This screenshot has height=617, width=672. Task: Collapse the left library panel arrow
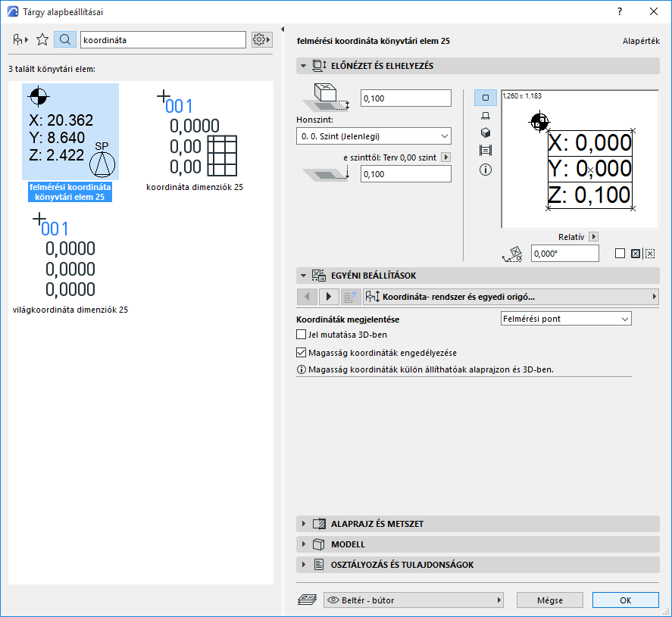(283, 29)
